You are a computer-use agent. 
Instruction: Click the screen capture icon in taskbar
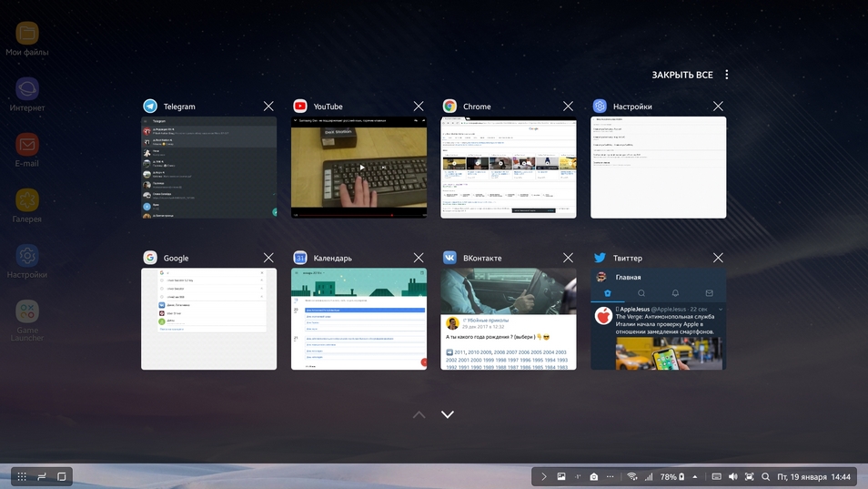pos(749,476)
